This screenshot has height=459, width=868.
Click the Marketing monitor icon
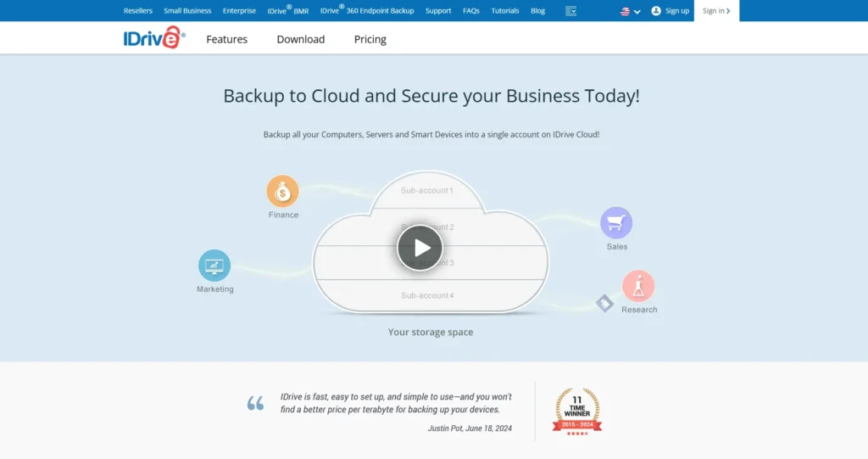214,266
